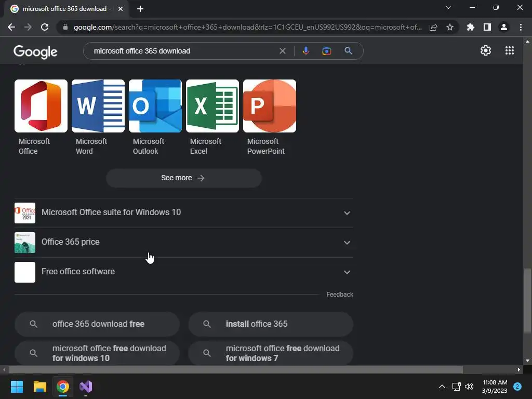Go back with the browser back arrow
This screenshot has height=399, width=532.
[x=11, y=27]
